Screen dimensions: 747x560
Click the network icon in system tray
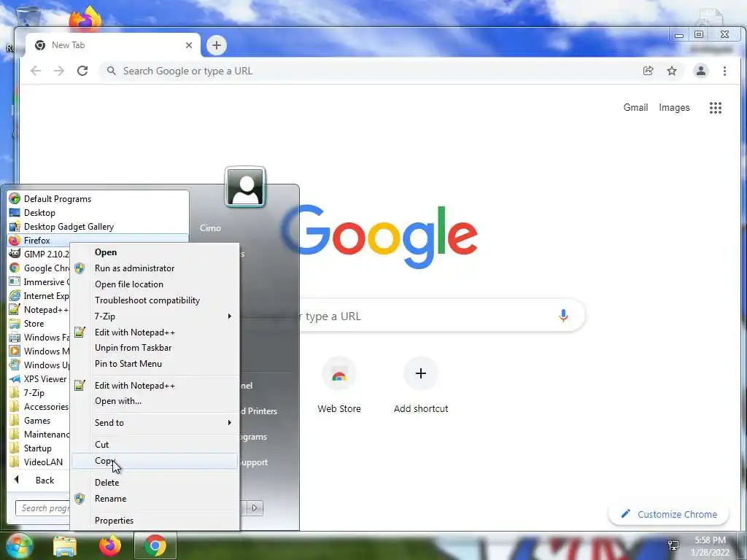(673, 545)
